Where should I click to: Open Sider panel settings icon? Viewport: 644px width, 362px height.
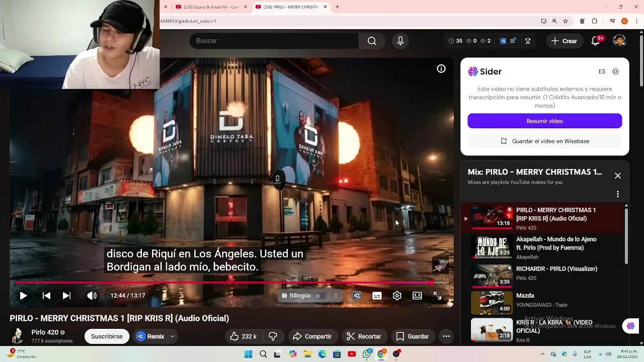pos(615,71)
